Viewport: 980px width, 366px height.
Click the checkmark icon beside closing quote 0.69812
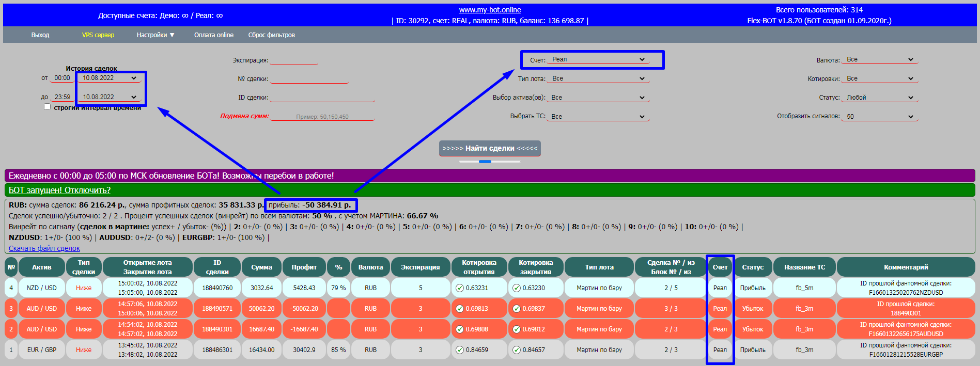517,329
